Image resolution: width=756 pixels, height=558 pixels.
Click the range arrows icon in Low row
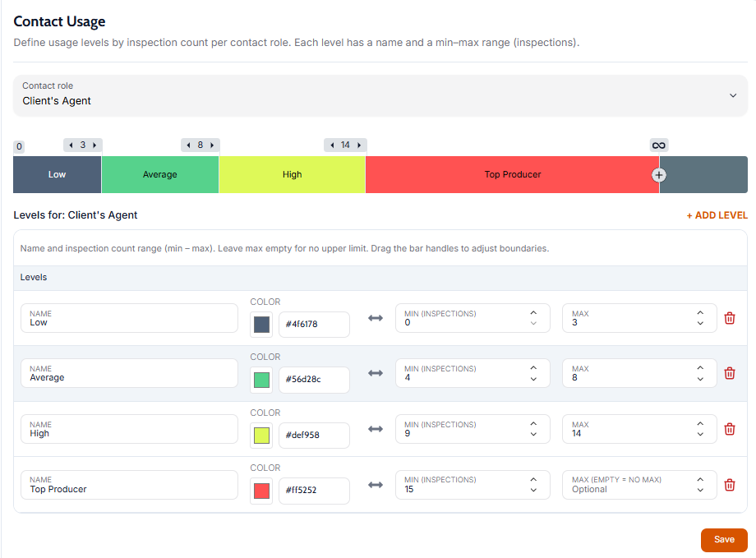(x=376, y=318)
